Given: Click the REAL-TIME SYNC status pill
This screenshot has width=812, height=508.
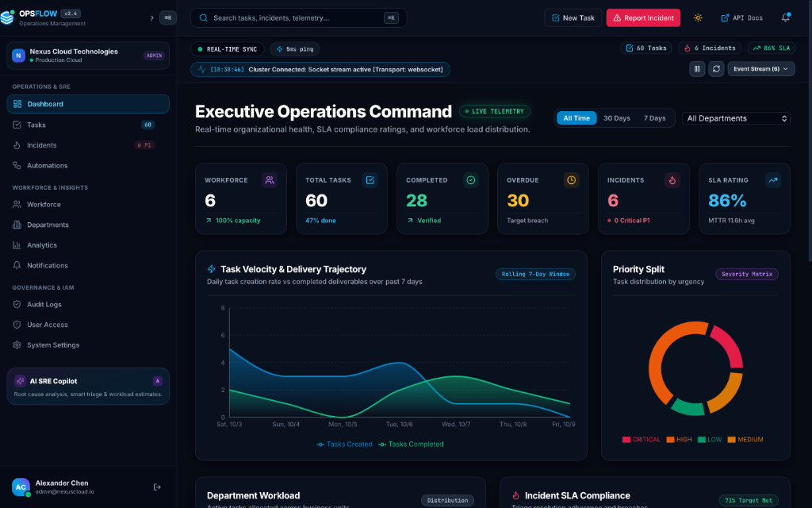Looking at the screenshot, I should click(228, 49).
